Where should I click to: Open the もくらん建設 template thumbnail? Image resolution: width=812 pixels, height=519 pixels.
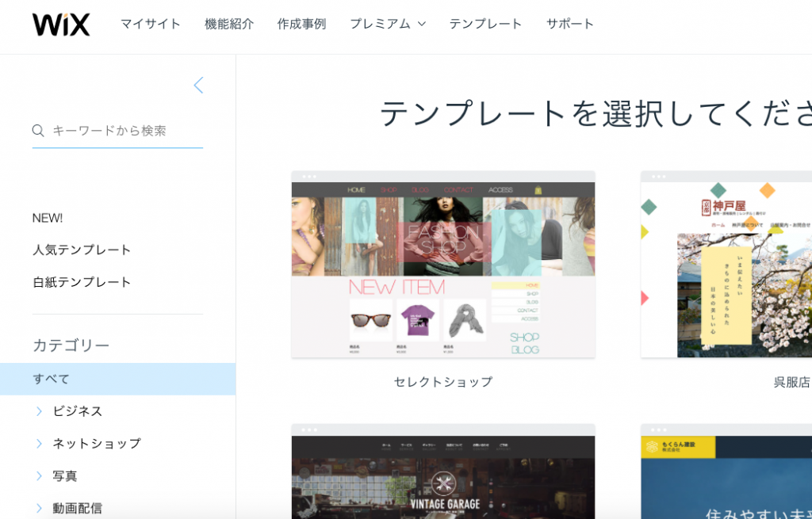[726, 471]
